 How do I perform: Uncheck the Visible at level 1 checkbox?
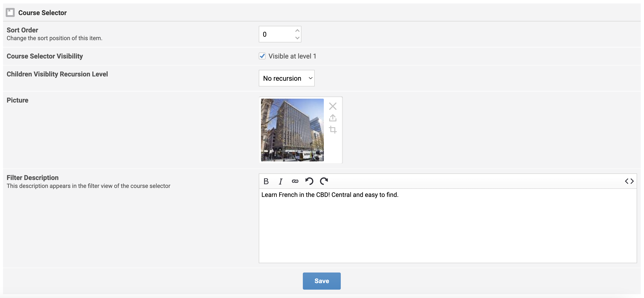pyautogui.click(x=262, y=56)
